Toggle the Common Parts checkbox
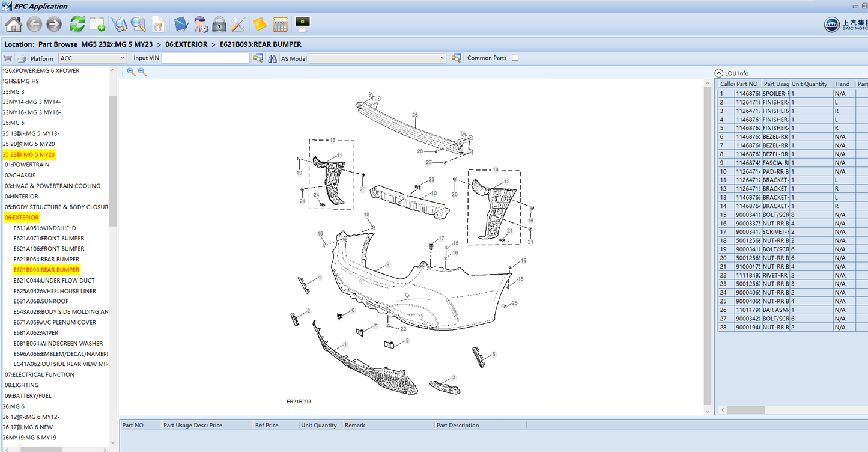The image size is (868, 452). (515, 58)
